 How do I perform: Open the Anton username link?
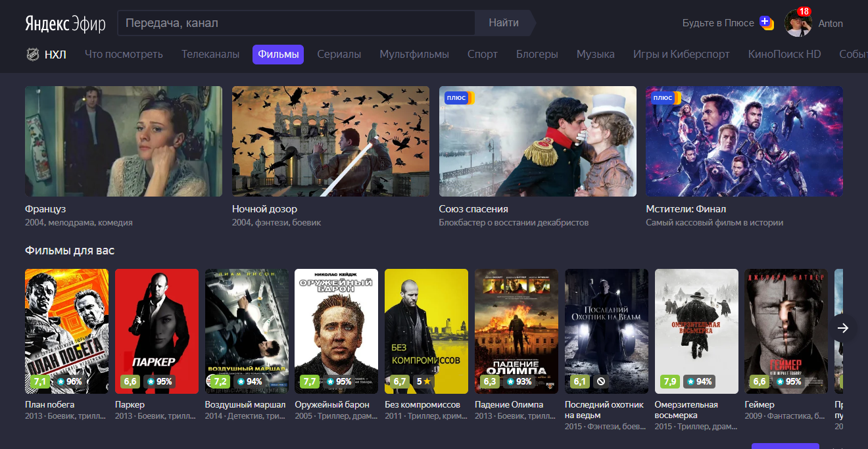pos(831,24)
